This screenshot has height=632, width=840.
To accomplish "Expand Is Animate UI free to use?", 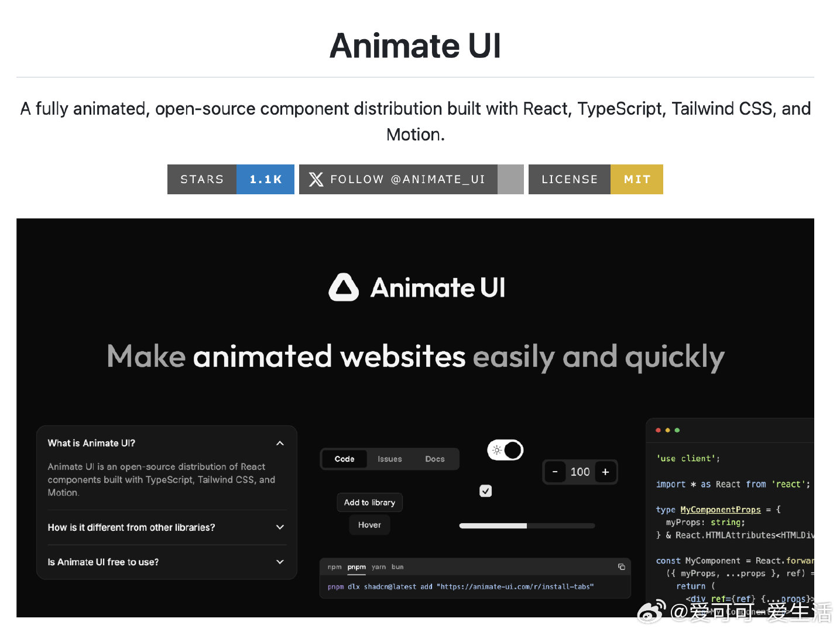I will [x=167, y=562].
